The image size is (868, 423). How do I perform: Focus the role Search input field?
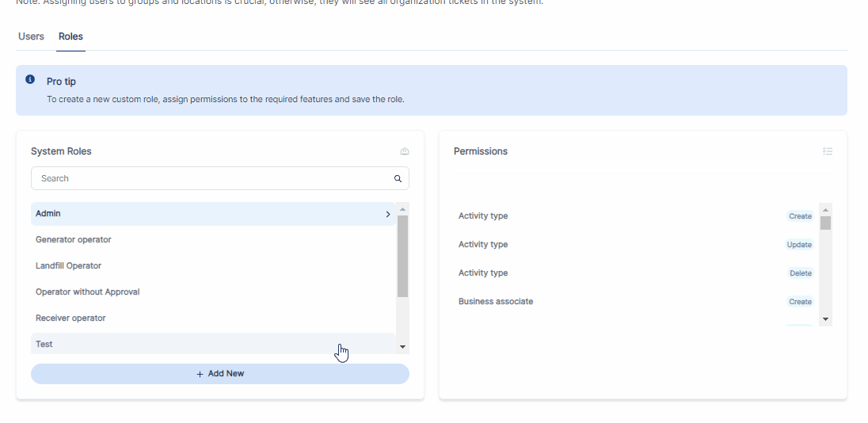coord(219,178)
